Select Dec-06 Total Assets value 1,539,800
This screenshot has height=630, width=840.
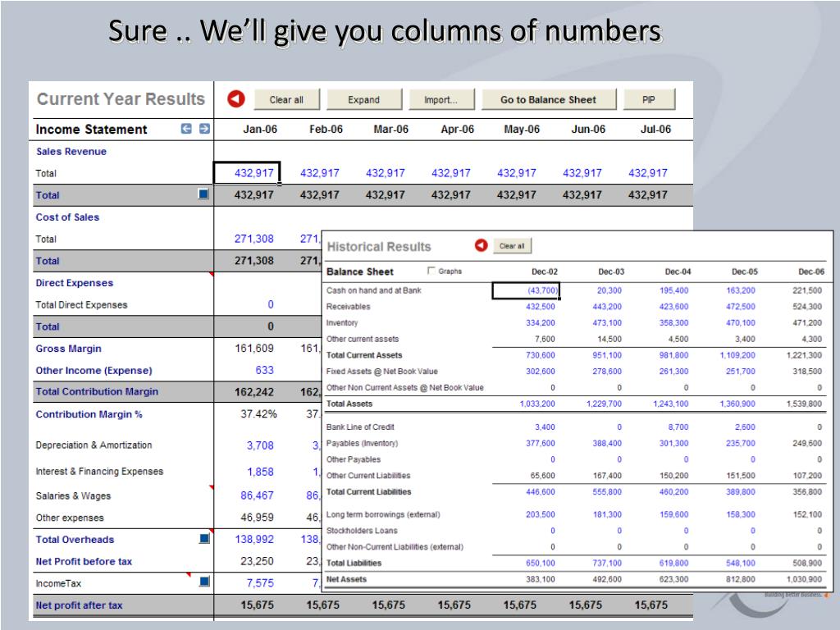804,404
